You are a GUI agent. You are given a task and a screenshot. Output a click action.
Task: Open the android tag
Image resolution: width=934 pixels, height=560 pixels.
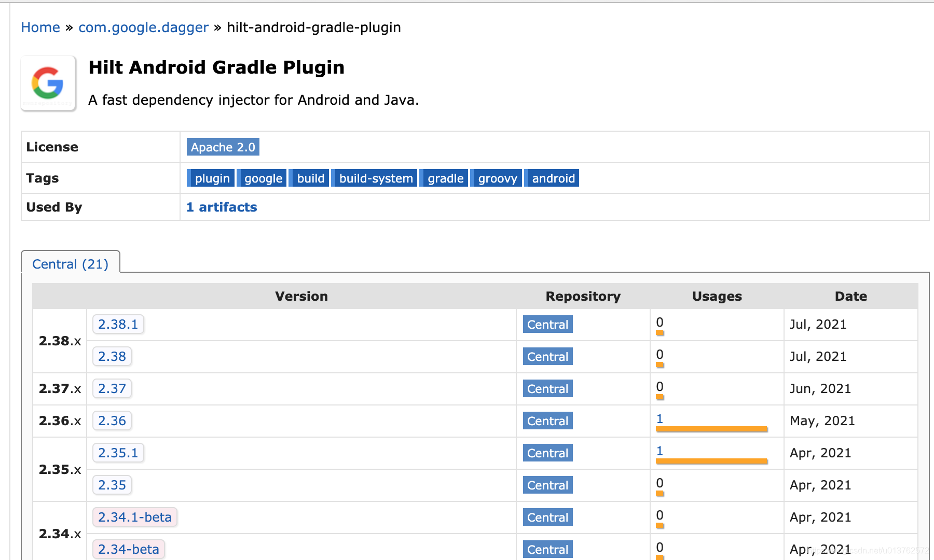pos(552,178)
